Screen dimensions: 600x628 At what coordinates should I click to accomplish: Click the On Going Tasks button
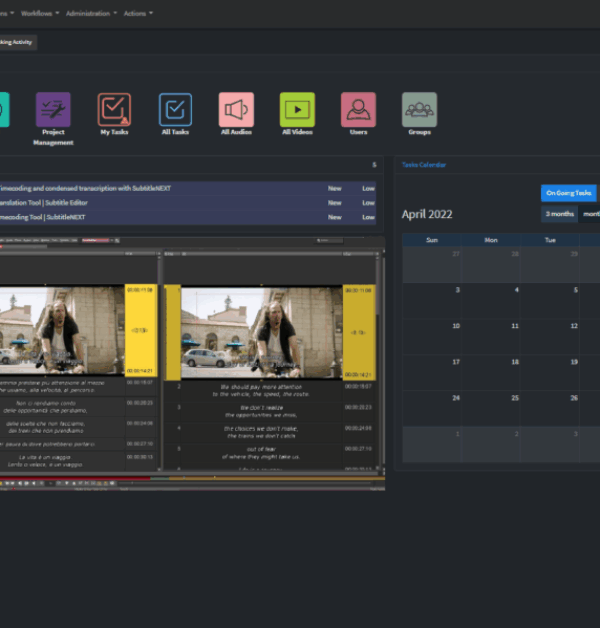click(x=569, y=193)
